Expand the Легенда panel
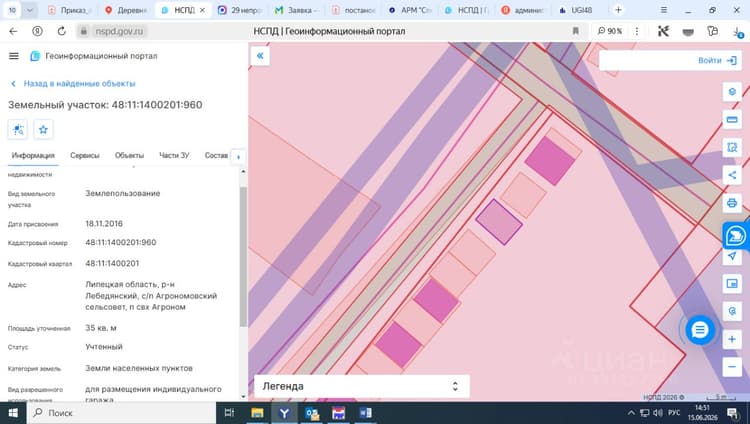The width and height of the screenshot is (750, 424). [361, 386]
